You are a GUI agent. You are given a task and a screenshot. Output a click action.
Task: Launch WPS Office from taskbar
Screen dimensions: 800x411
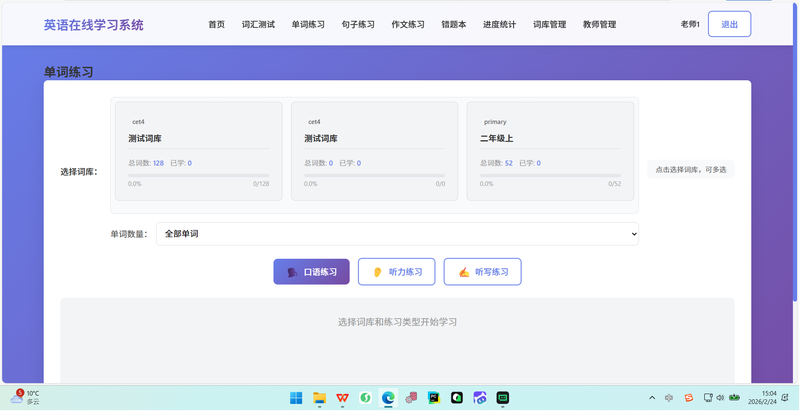[x=343, y=398]
